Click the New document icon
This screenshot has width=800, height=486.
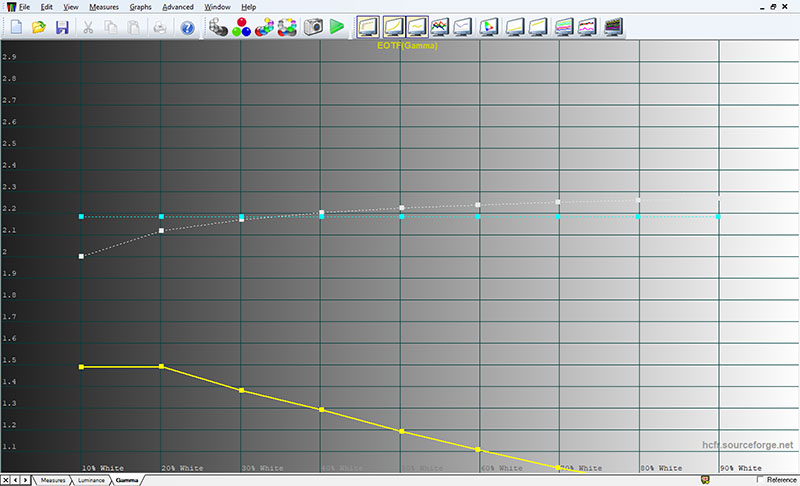click(16, 27)
